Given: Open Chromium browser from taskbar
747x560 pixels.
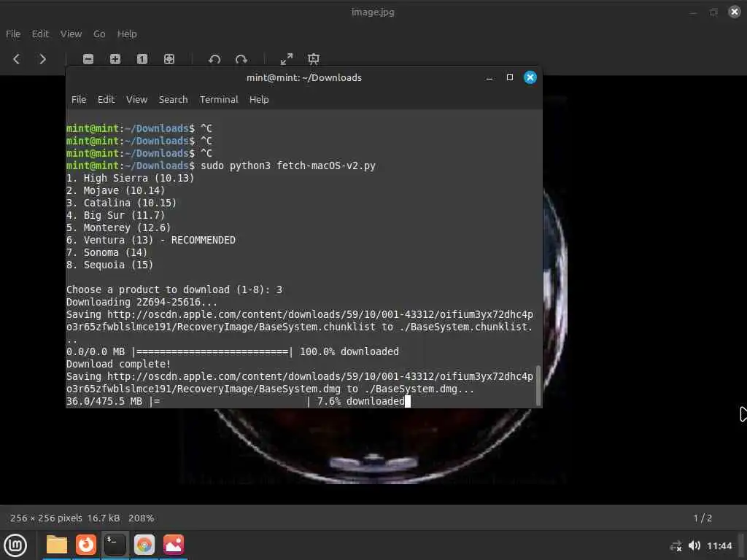Looking at the screenshot, I should coord(144,545).
